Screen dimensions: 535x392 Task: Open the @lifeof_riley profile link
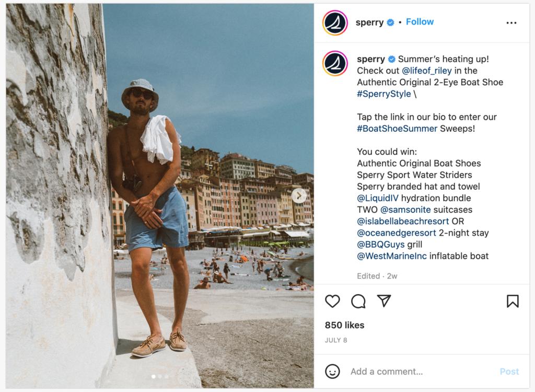(427, 71)
